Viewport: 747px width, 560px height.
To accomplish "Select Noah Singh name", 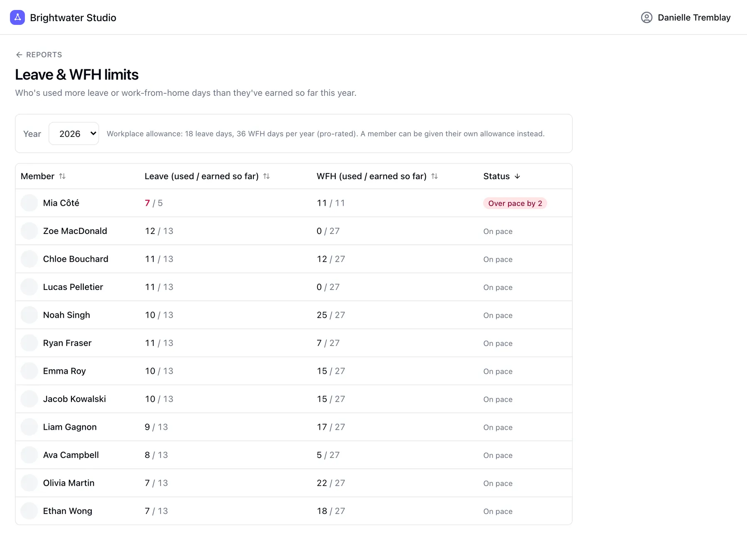I will (x=66, y=315).
